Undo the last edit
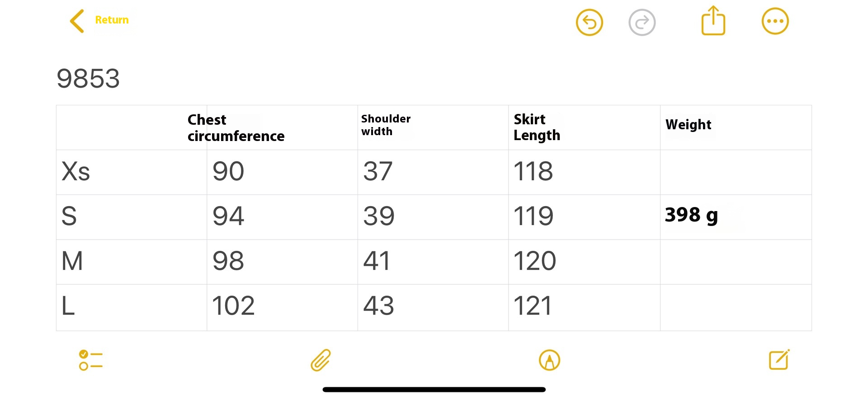This screenshot has width=868, height=400. pos(589,22)
